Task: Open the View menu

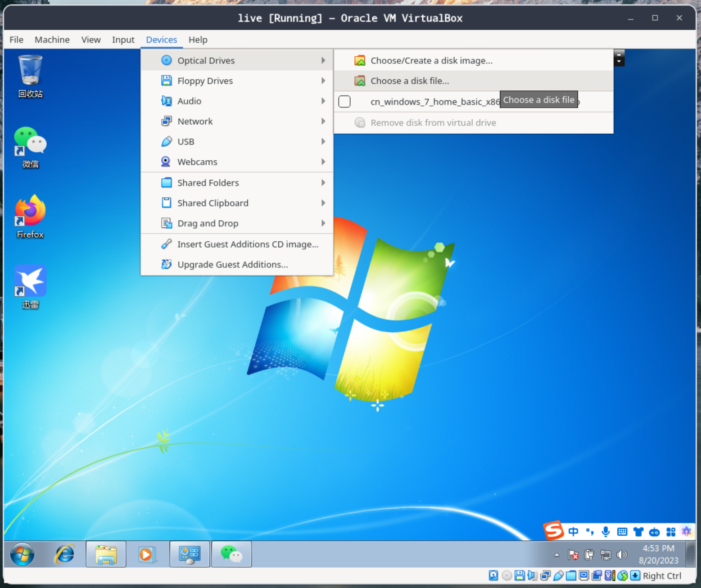Action: pos(91,40)
